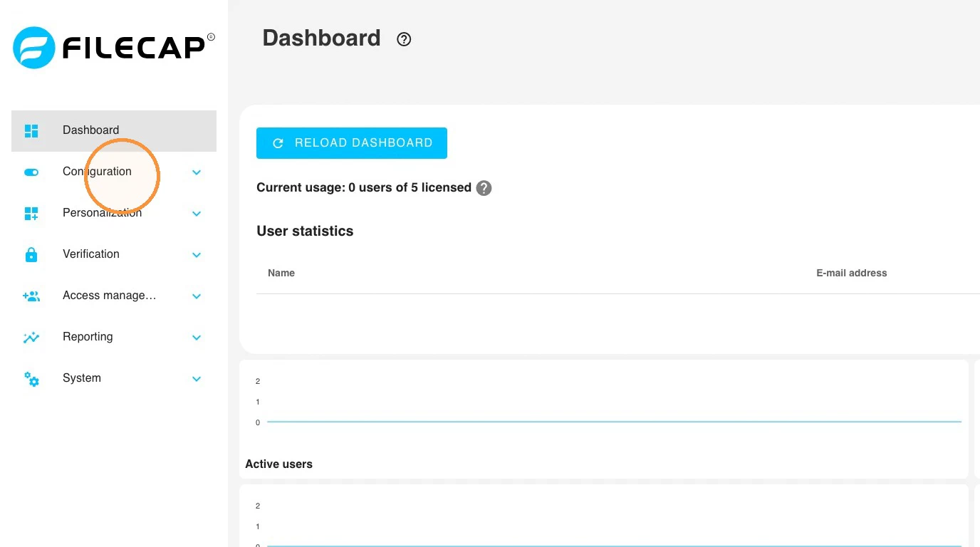The height and width of the screenshot is (547, 980).
Task: Click the Current usage text
Action: point(364,188)
